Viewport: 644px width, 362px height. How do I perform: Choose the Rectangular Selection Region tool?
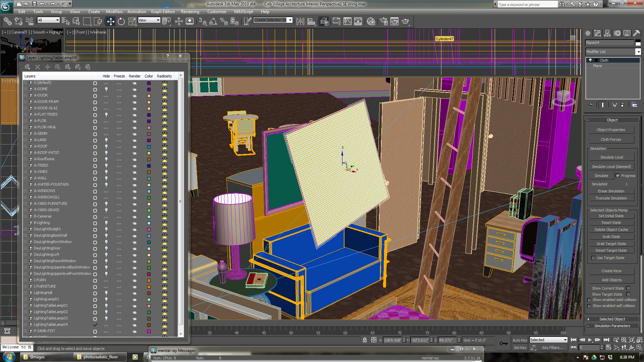click(x=87, y=21)
